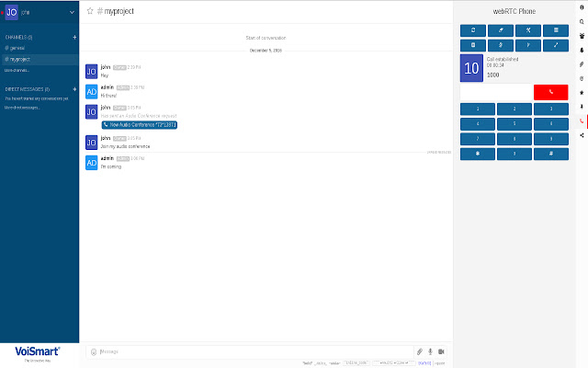588x368 pixels.
Task: Tap the hash (#) key on the keypad
Action: point(551,154)
